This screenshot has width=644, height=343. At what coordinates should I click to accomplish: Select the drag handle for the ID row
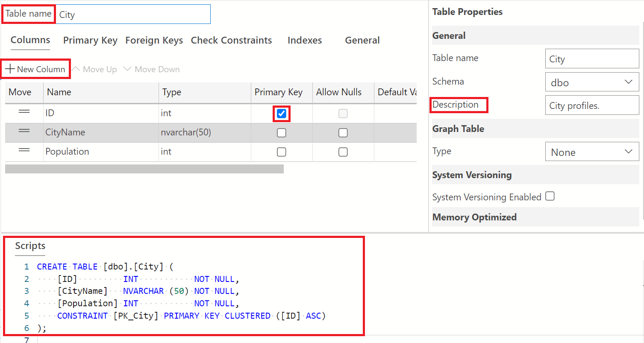pos(24,112)
